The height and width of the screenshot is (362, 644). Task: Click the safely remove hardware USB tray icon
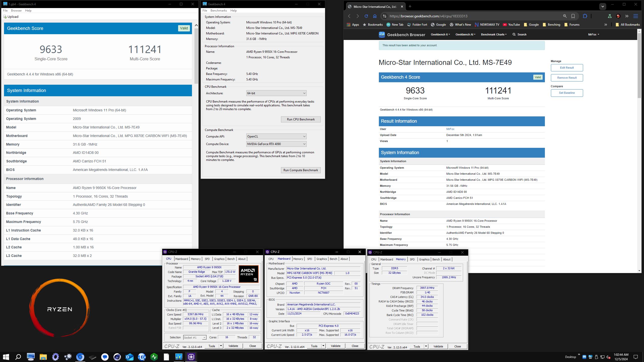596,357
